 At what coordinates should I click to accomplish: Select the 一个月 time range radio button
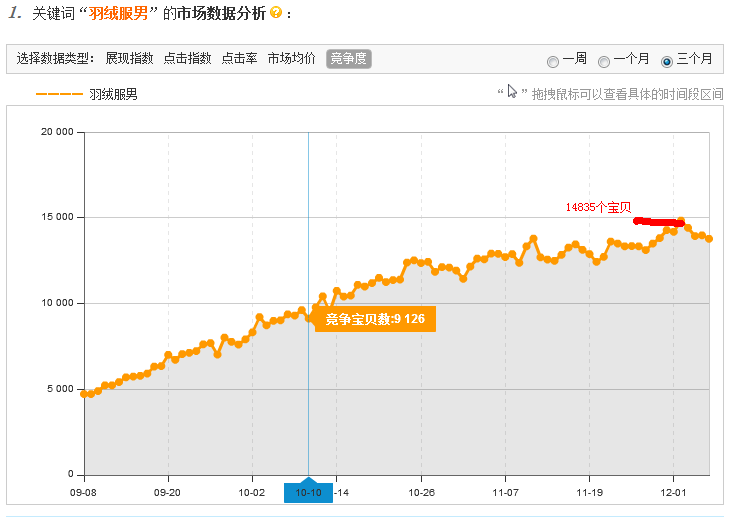point(604,61)
